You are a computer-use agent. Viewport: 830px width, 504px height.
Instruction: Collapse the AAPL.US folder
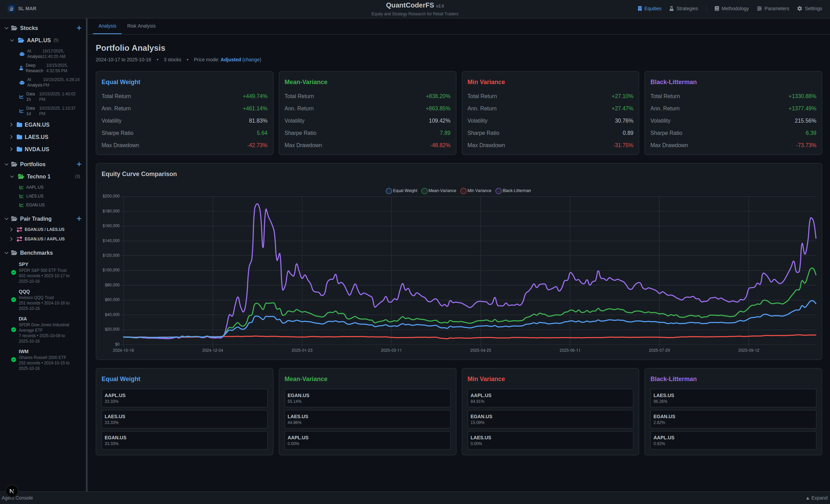point(12,40)
